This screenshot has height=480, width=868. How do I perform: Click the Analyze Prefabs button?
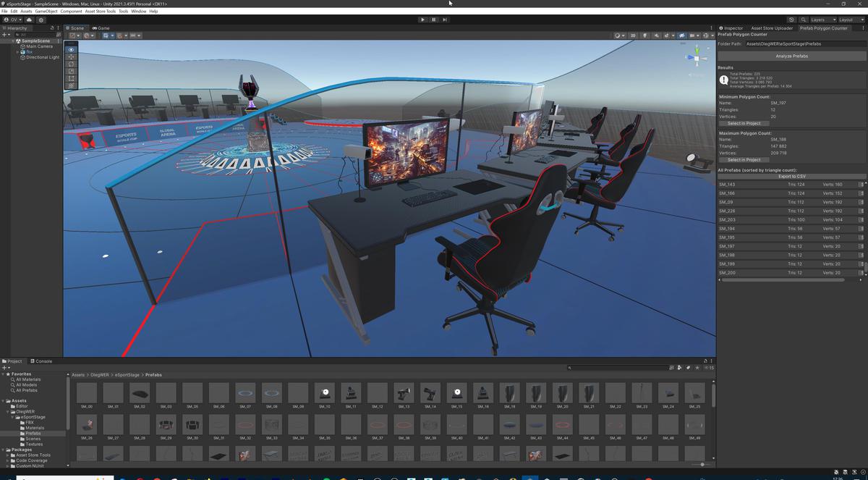pos(791,56)
